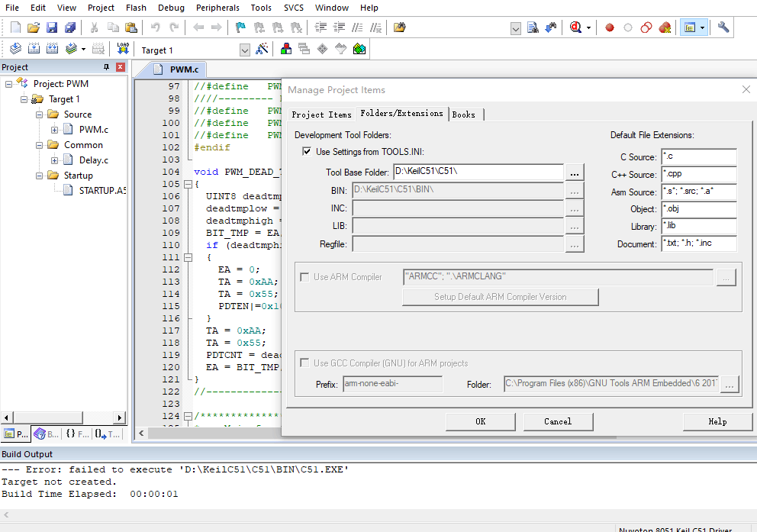The width and height of the screenshot is (757, 532).
Task: Collapse the Target 1 node
Action: tap(24, 99)
